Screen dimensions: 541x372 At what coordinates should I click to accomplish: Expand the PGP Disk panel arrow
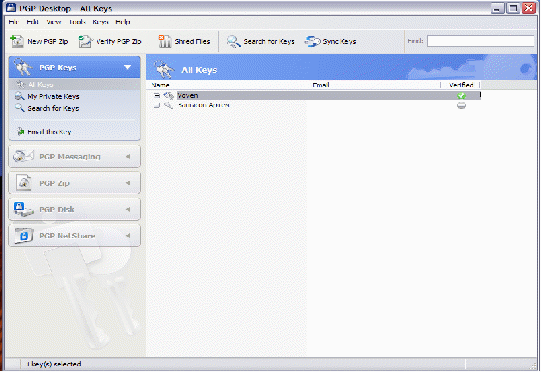click(x=128, y=209)
